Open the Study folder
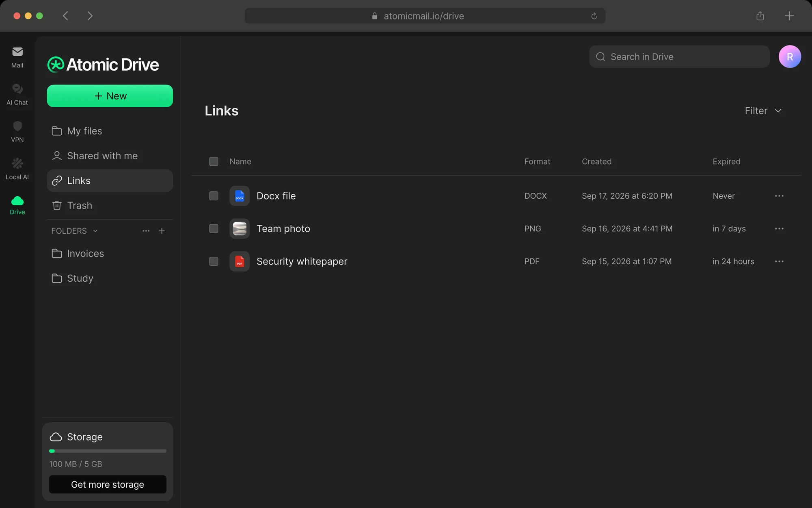This screenshot has width=812, height=508. 110,278
